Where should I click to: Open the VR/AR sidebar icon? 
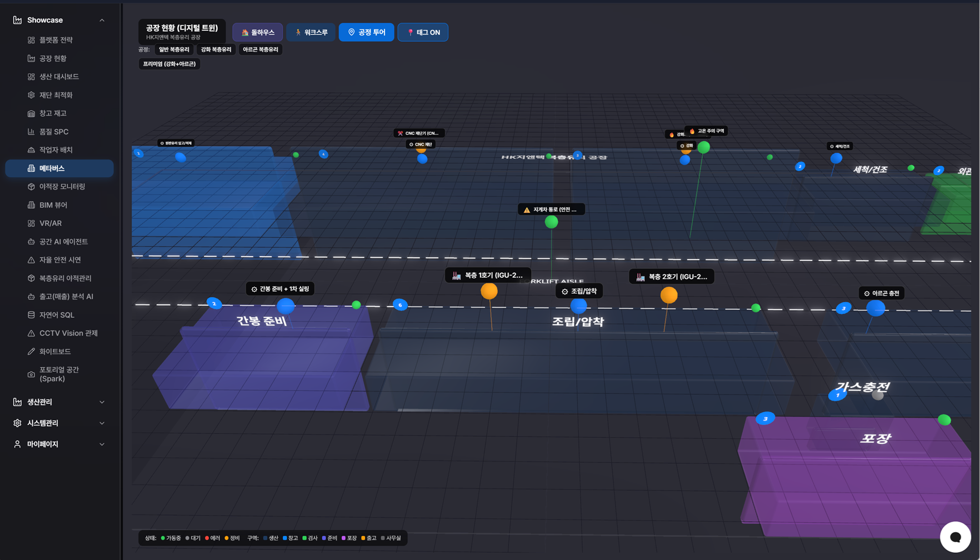tap(31, 223)
